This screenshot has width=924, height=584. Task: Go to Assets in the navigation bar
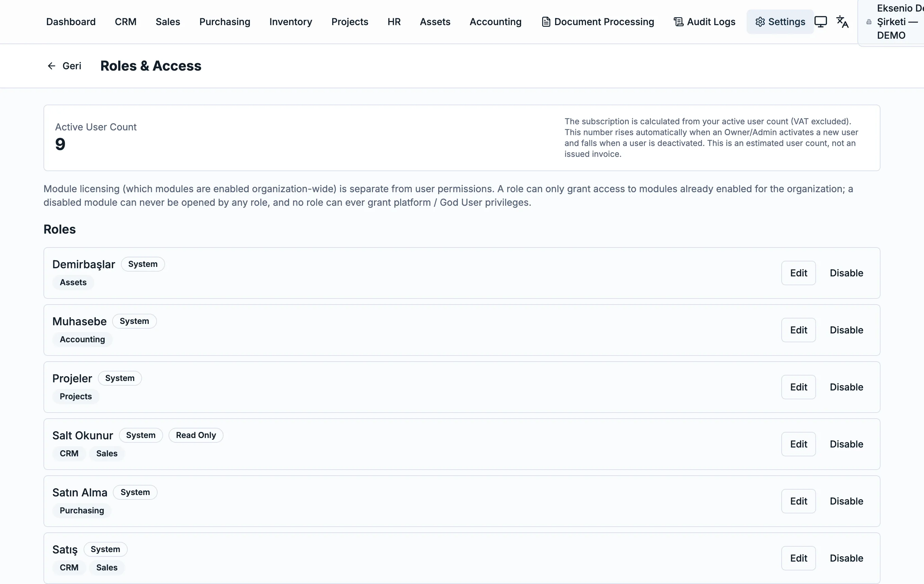435,22
